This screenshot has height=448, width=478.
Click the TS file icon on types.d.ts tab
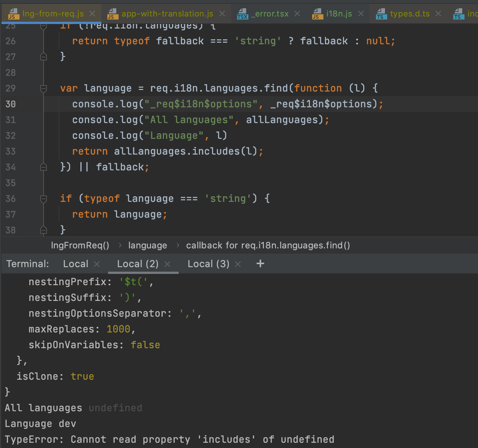pyautogui.click(x=381, y=14)
